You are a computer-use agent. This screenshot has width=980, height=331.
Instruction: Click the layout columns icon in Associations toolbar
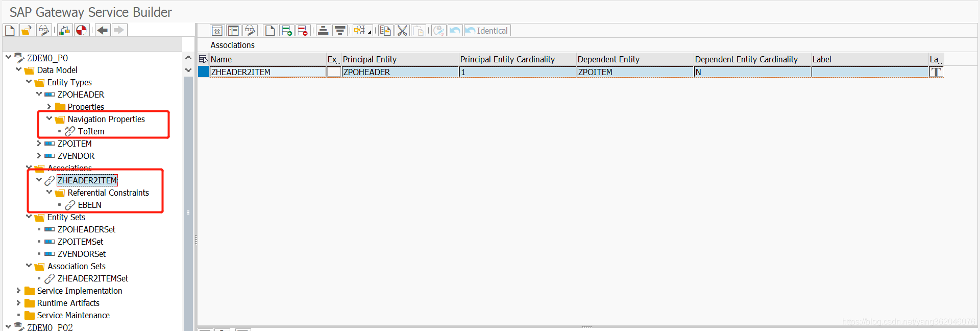click(233, 31)
